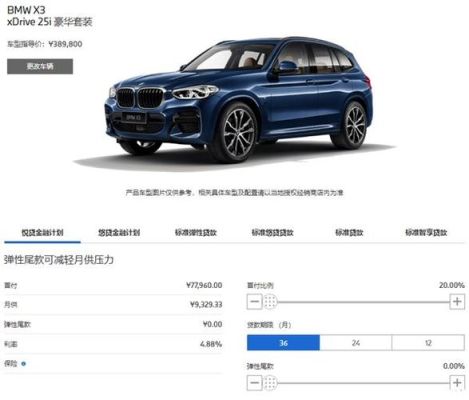The width and height of the screenshot is (469, 400).
Task: Click the balloon payment slider track
Action: click(x=363, y=383)
